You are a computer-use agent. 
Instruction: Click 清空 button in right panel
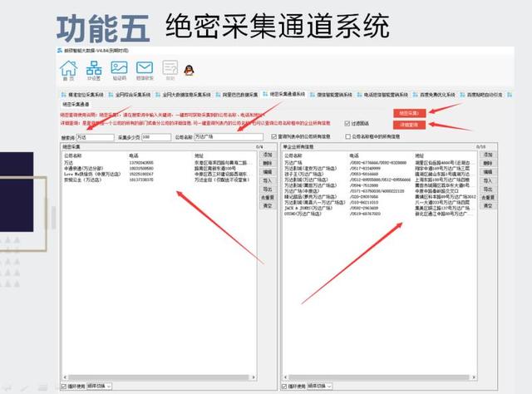coord(488,205)
